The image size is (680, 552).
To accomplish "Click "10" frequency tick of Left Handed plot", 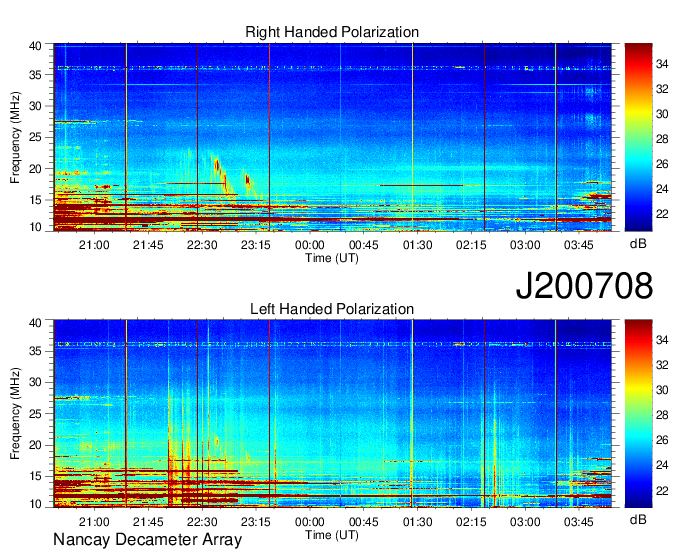I will tap(35, 503).
